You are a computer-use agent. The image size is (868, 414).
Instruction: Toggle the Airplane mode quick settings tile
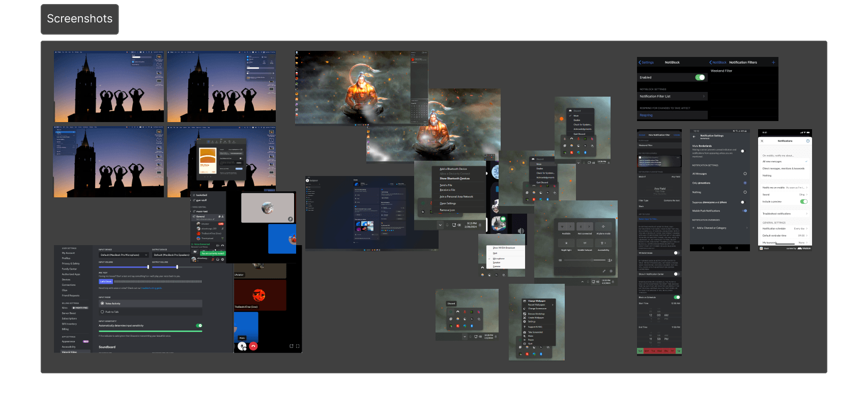point(603,226)
